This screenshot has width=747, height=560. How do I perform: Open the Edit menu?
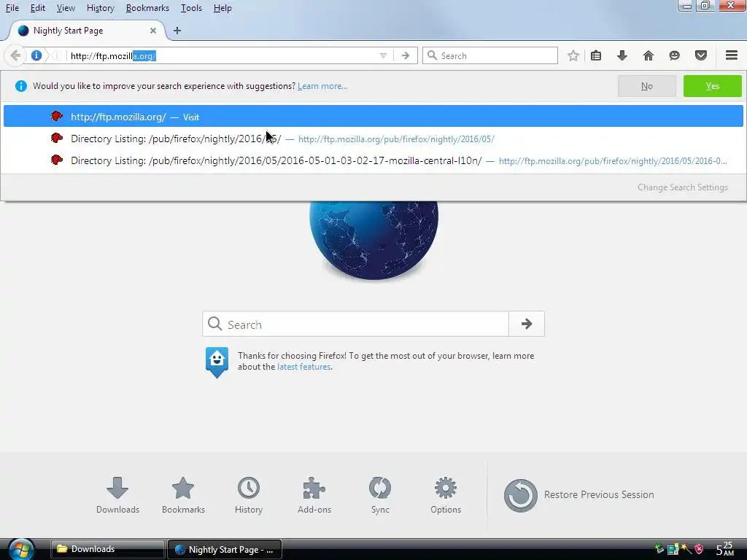point(38,8)
